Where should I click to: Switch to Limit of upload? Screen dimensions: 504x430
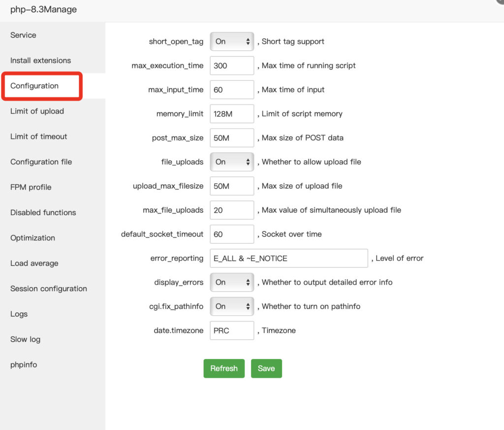(x=37, y=111)
